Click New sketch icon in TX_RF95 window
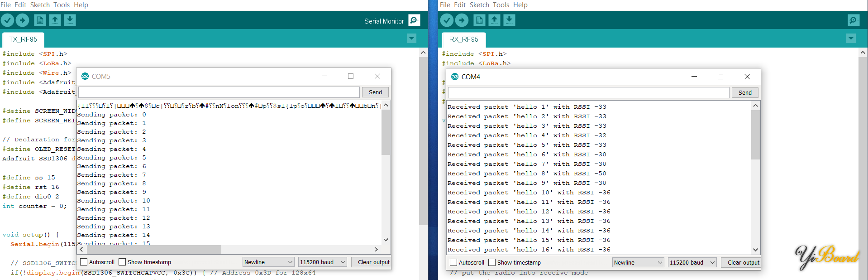This screenshot has height=280, width=868. coord(40,20)
